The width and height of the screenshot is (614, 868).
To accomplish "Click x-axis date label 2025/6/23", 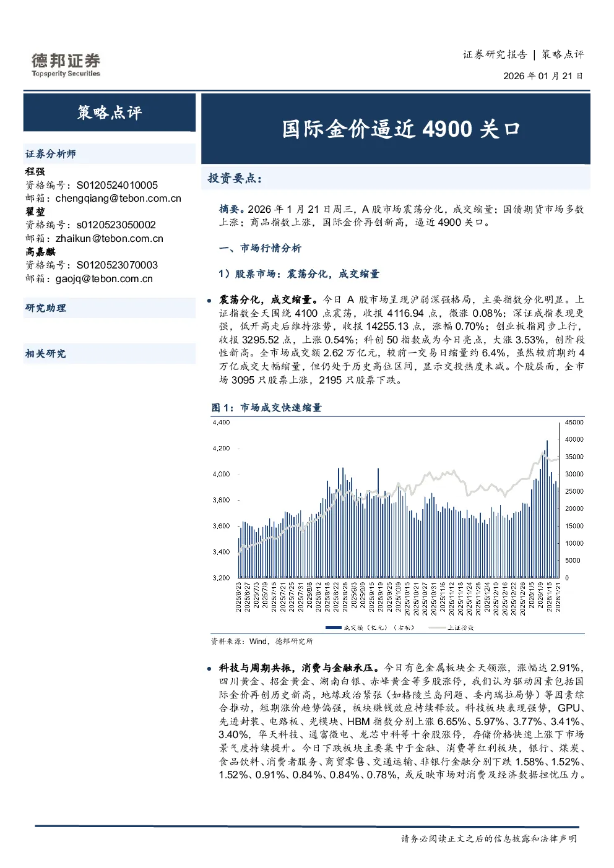I will click(239, 596).
